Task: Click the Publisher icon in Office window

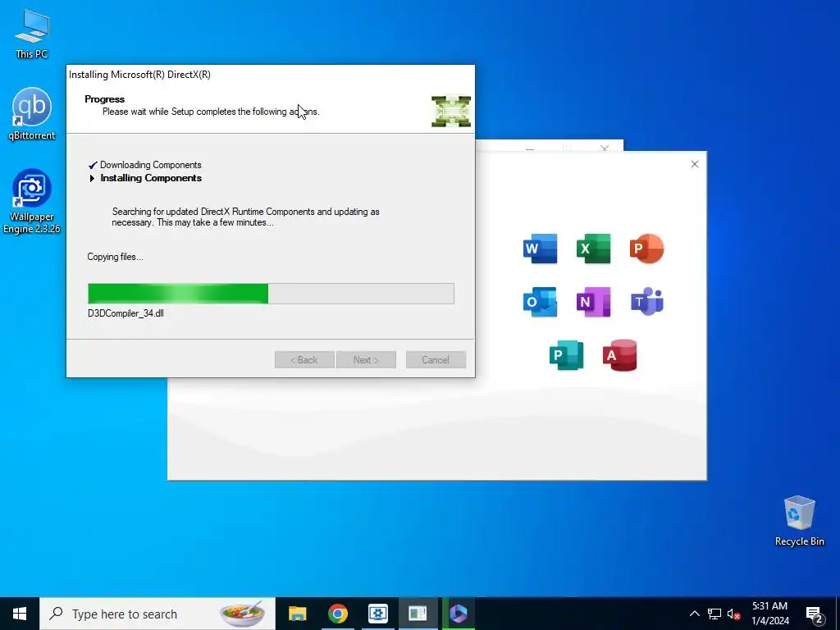Action: tap(566, 354)
